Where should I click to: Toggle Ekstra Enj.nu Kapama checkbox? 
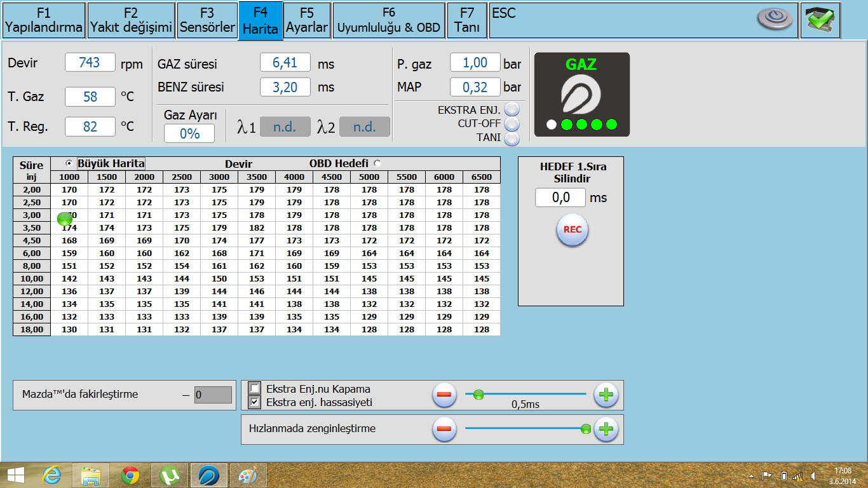click(255, 388)
